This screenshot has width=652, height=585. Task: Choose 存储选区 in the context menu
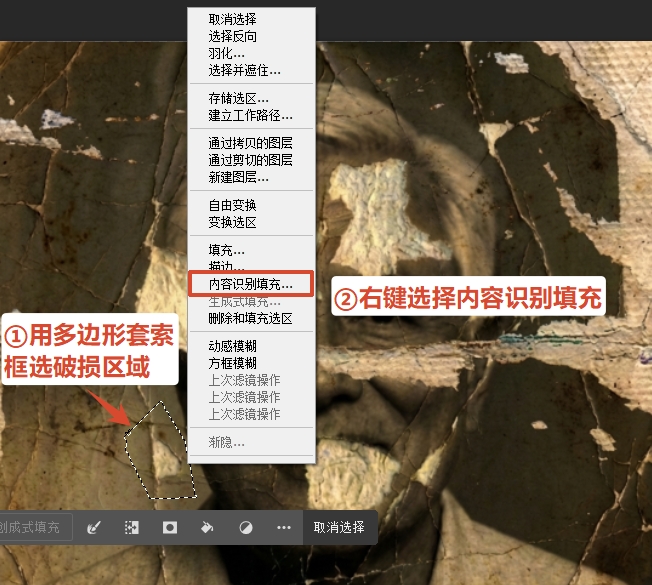238,99
